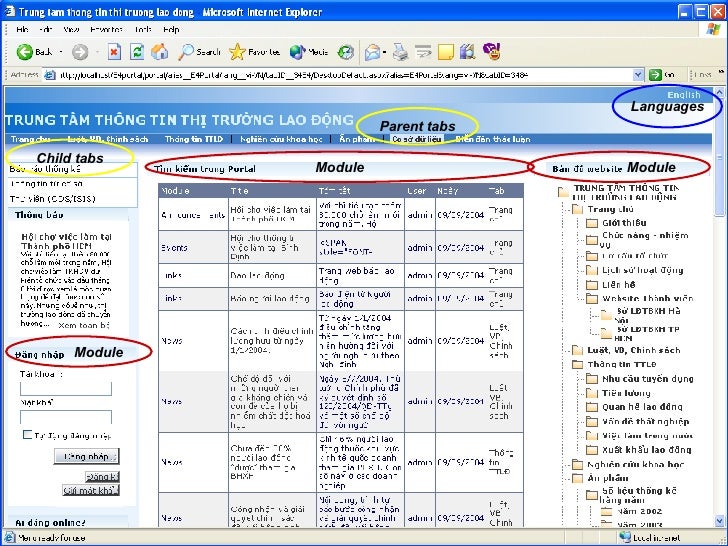
Task: Click the Links button on IE toolbar
Action: (x=703, y=75)
